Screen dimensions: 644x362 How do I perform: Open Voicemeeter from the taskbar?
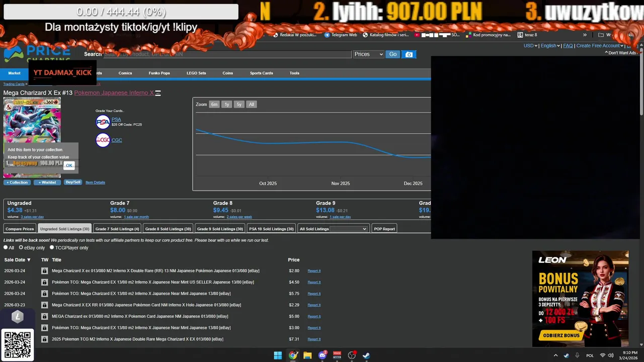tap(337, 355)
